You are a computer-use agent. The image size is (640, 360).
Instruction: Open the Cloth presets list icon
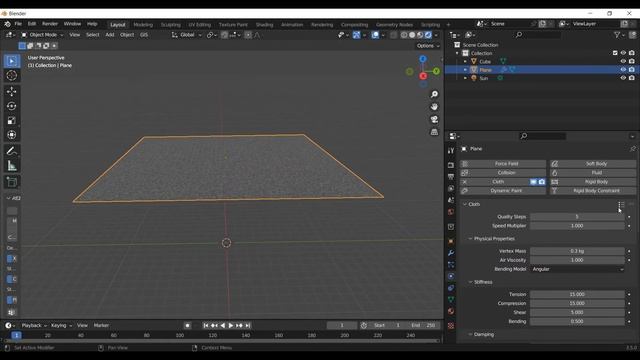(x=621, y=204)
